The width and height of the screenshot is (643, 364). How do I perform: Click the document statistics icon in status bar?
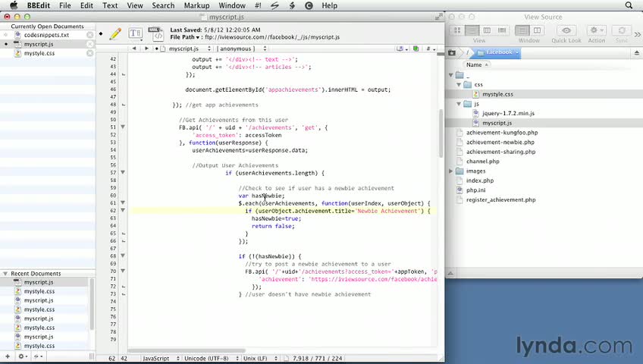tap(286, 358)
